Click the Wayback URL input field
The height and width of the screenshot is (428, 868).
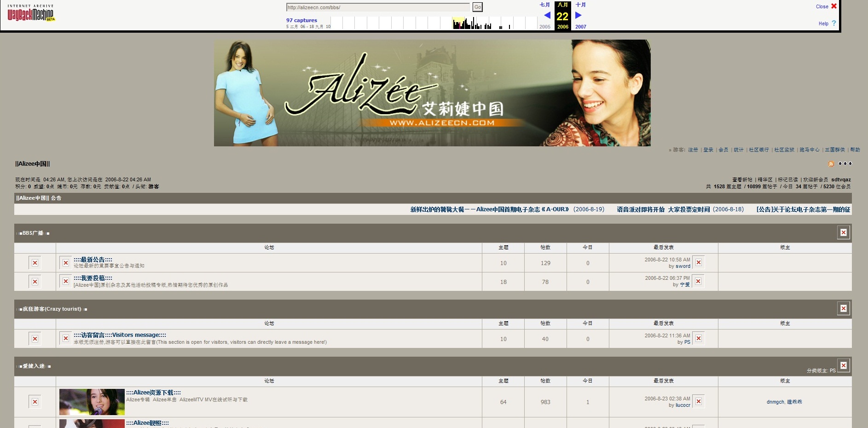[x=378, y=7]
